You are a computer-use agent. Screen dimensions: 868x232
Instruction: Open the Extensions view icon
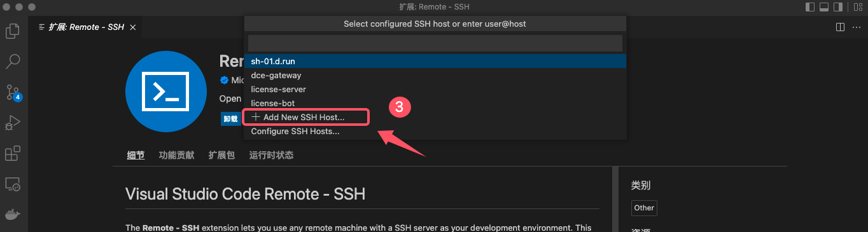point(13,154)
